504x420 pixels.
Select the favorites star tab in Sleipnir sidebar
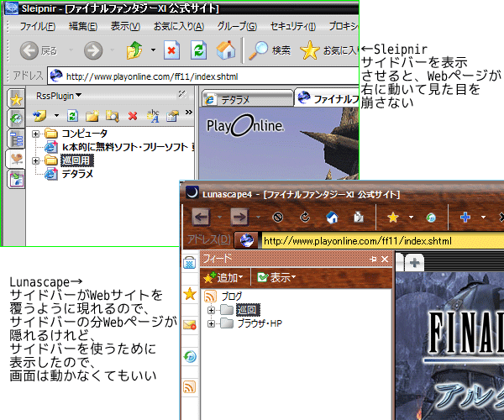coord(16,99)
